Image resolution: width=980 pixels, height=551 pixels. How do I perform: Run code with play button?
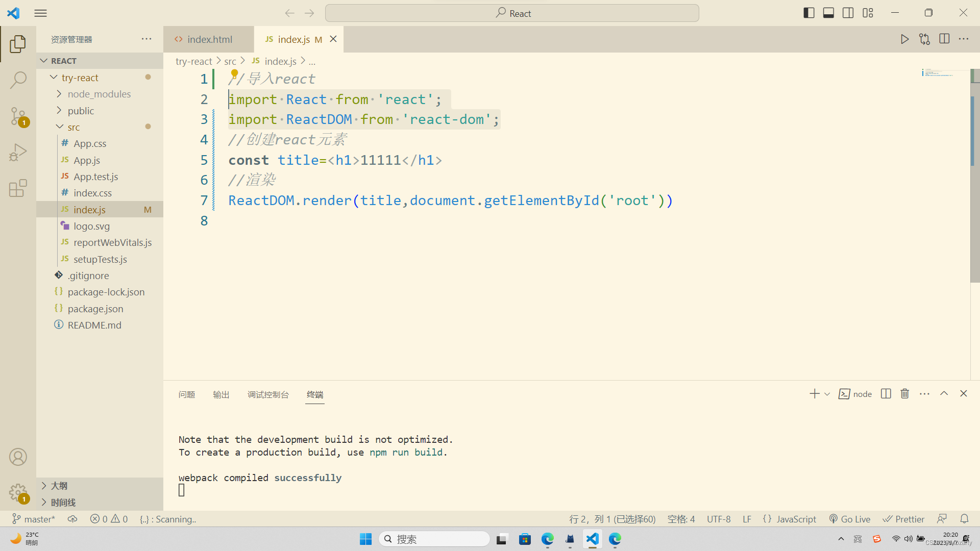click(x=904, y=39)
